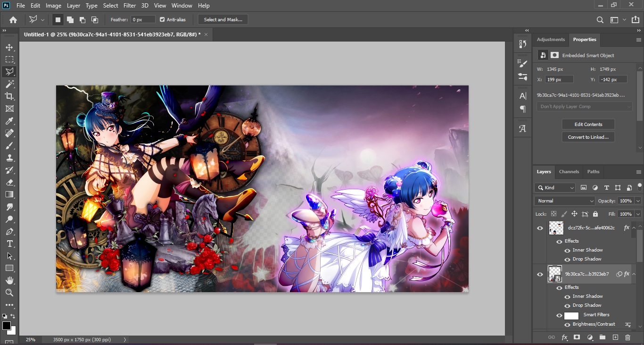The height and width of the screenshot is (345, 644).
Task: Select the Rectangle shape tool
Action: [9, 268]
